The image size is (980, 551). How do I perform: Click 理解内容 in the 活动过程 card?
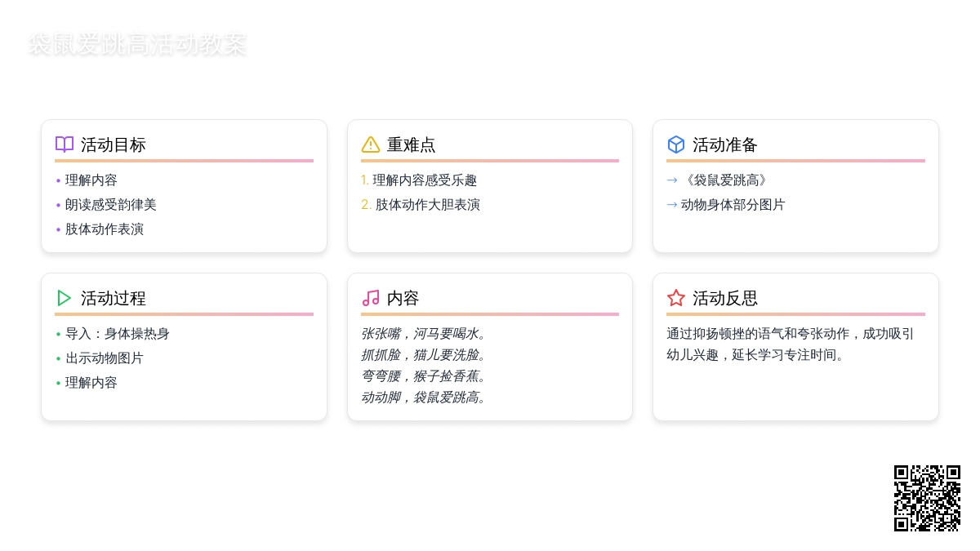(x=91, y=383)
